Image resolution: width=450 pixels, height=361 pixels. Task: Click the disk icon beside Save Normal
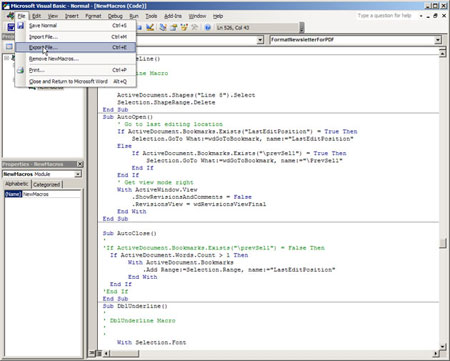point(21,25)
